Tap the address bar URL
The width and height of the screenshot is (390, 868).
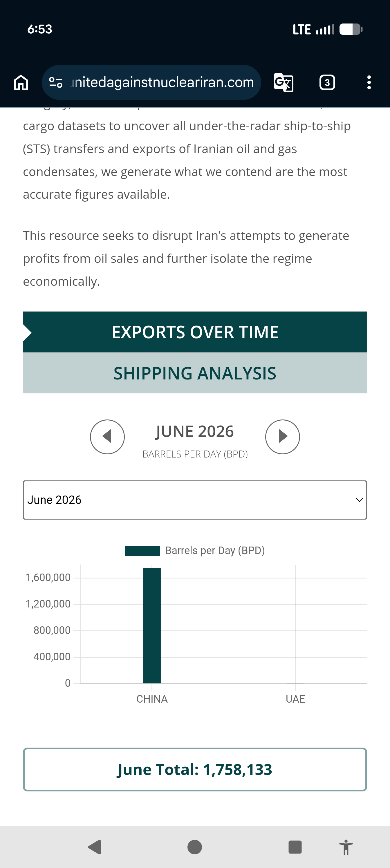[x=162, y=82]
